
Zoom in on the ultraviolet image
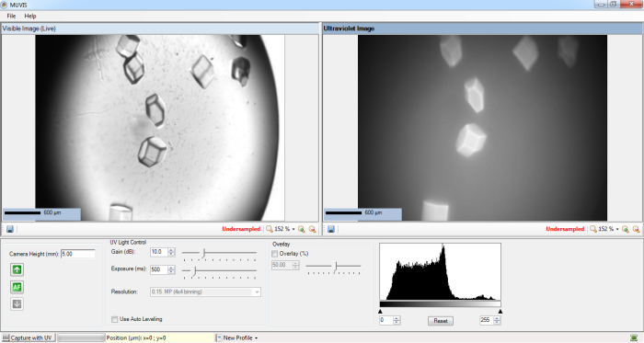625,229
